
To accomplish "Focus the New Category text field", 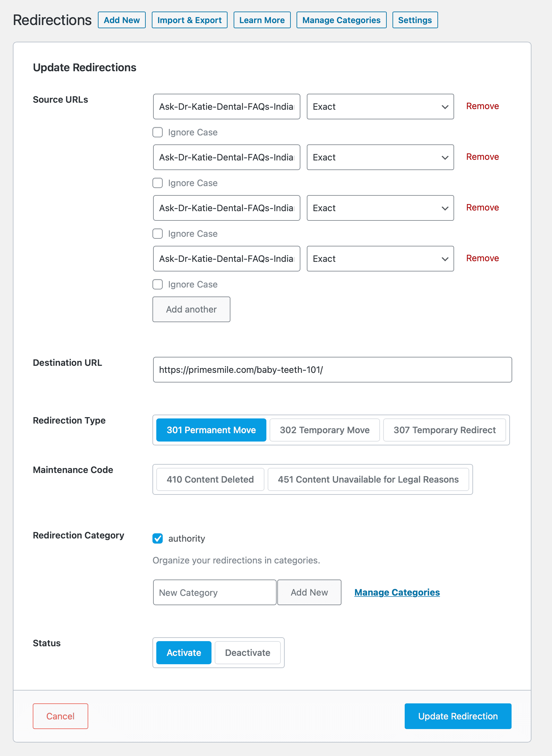I will (x=214, y=593).
